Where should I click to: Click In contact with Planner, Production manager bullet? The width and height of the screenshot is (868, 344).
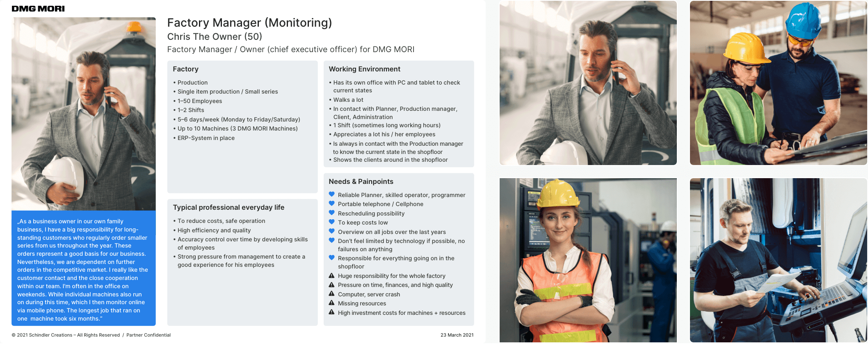click(393, 113)
